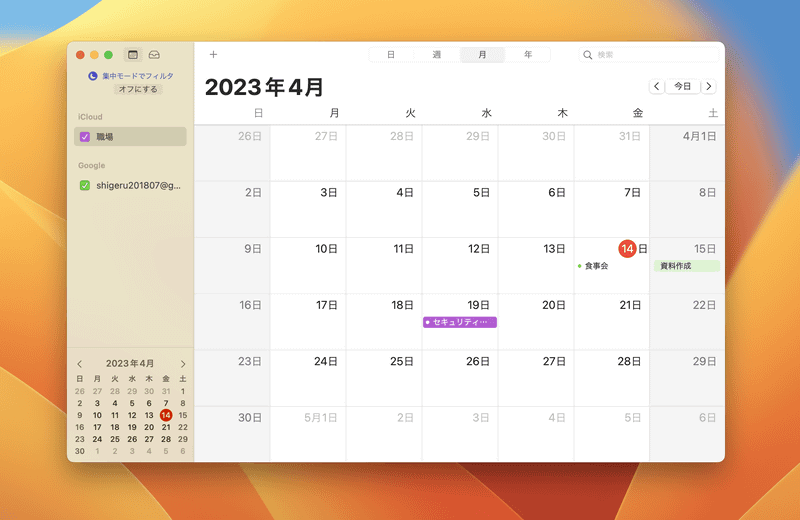The image size is (800, 520).
Task: Click the red 14 today badge
Action: tap(627, 249)
